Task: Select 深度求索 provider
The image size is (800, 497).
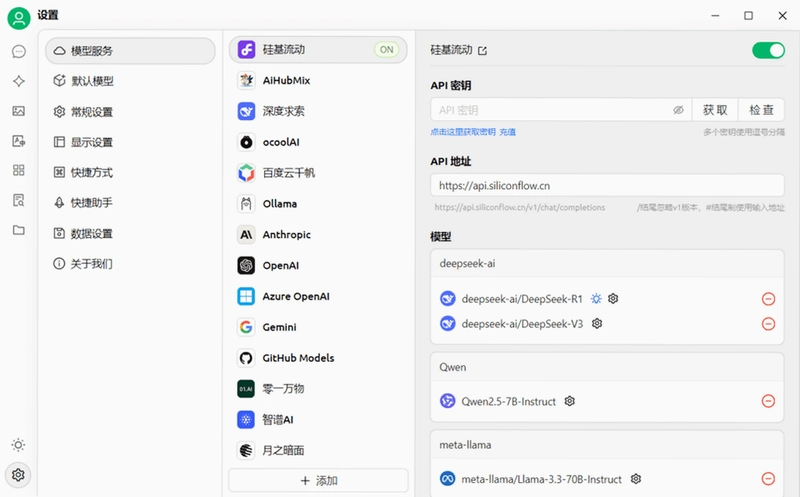Action: (318, 111)
